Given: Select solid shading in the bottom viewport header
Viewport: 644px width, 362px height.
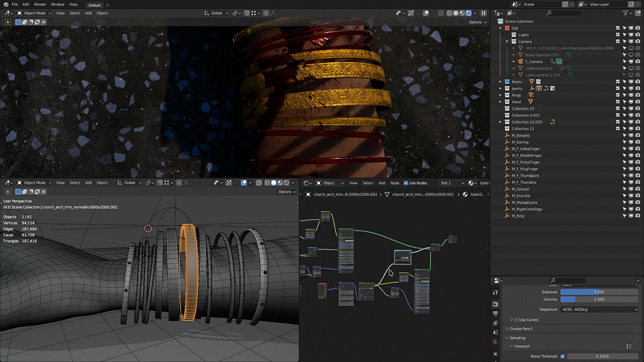Looking at the screenshot, I should 274,183.
